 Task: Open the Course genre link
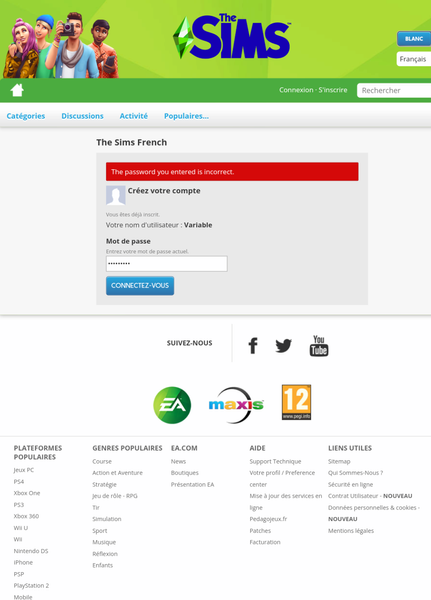coord(102,461)
